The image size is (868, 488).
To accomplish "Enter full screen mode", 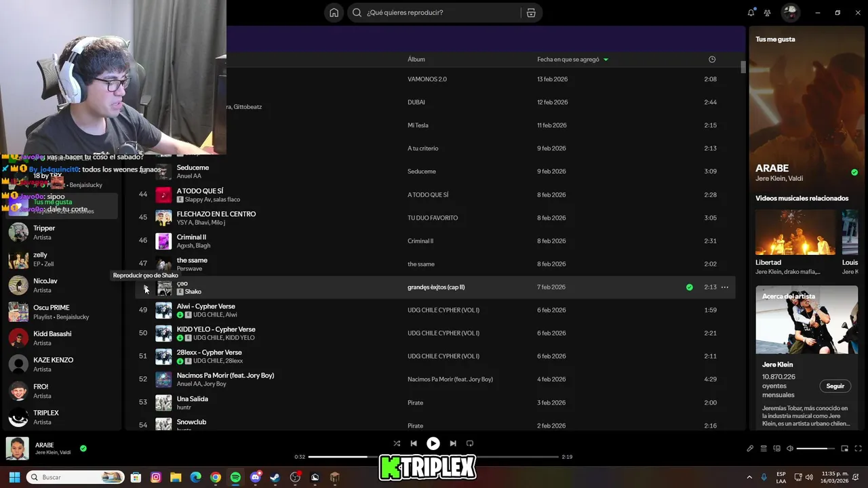I will pyautogui.click(x=858, y=448).
